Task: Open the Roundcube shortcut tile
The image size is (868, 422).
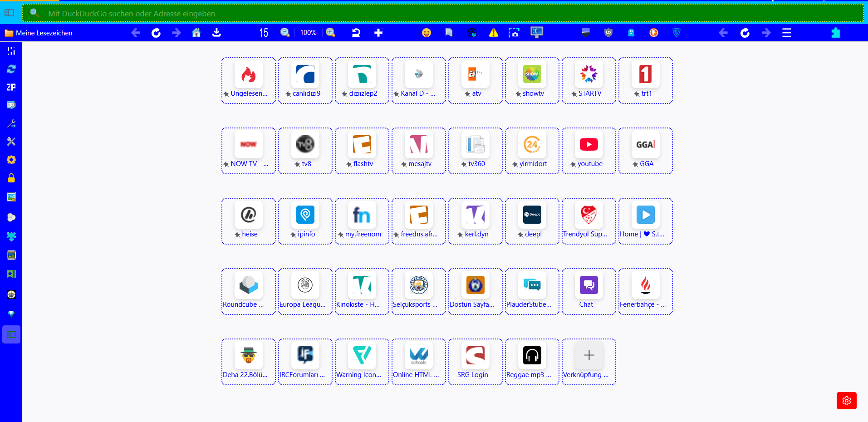Action: (249, 291)
